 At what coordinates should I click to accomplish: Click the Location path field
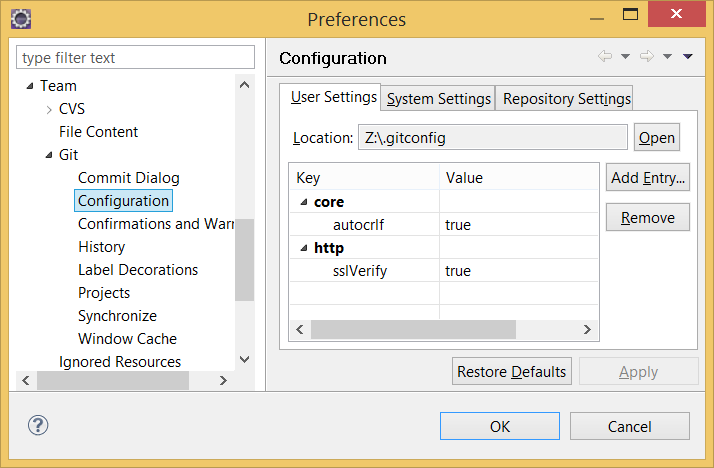[x=493, y=137]
